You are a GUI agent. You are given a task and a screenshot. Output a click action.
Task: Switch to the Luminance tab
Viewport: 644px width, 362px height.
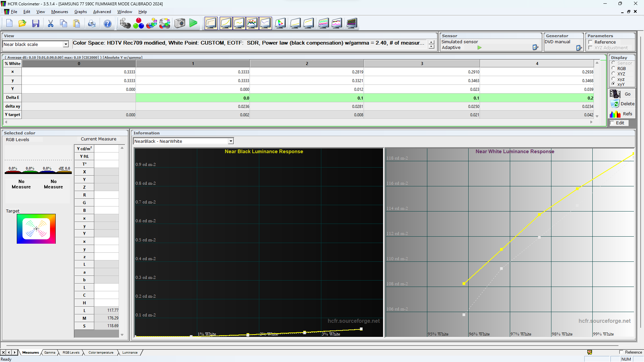[x=130, y=353]
